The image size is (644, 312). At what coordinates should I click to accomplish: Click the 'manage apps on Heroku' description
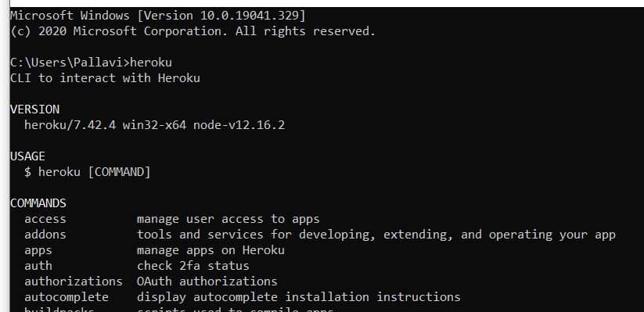[x=210, y=250]
